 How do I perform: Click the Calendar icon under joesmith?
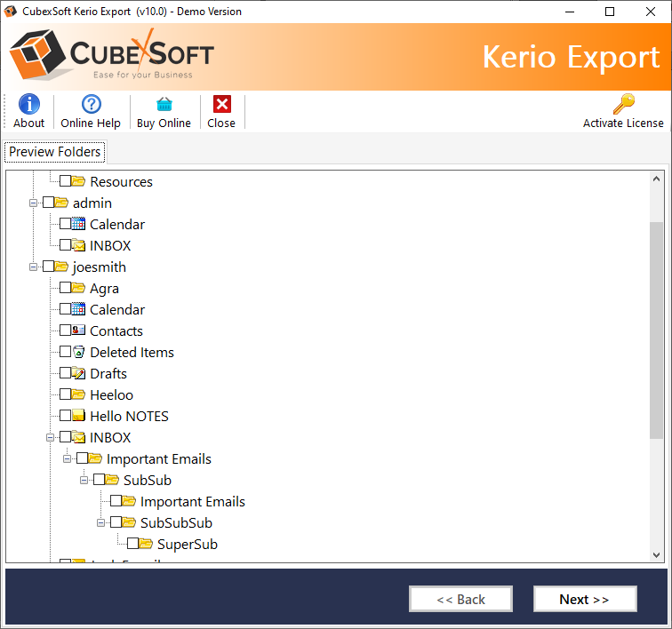[78, 309]
